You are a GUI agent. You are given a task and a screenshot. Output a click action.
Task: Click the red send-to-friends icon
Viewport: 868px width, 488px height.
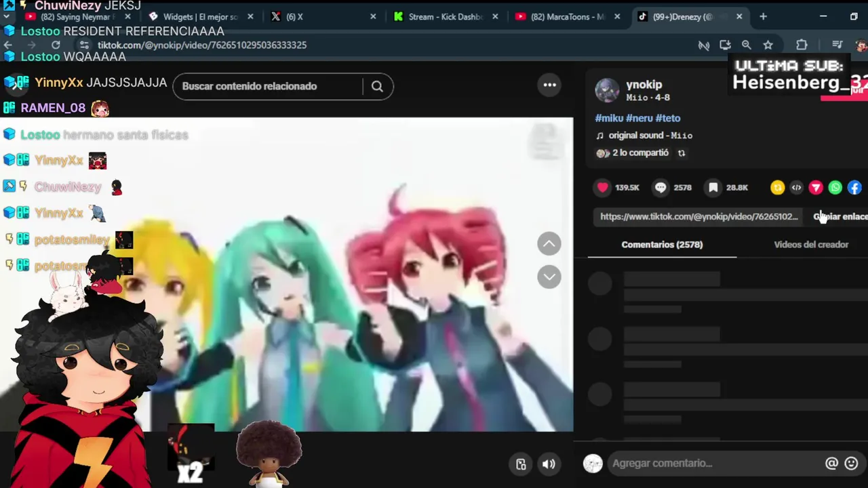click(816, 188)
